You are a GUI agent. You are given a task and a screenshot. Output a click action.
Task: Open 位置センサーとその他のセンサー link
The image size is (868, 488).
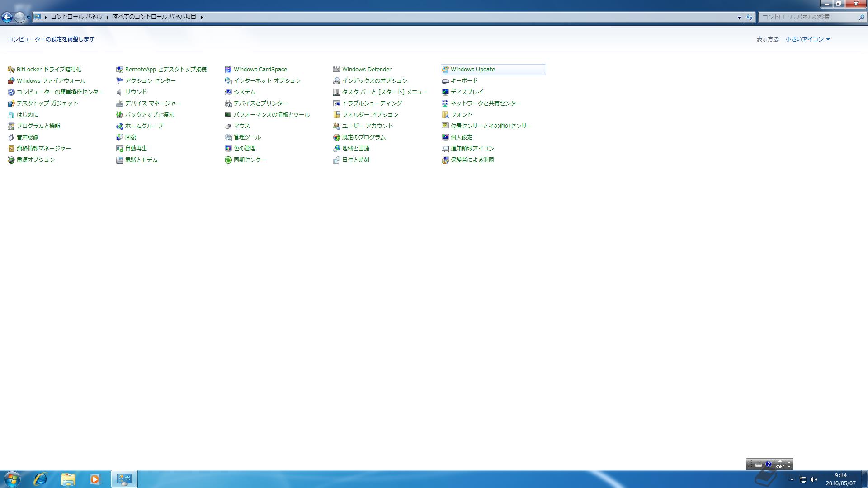[491, 126]
